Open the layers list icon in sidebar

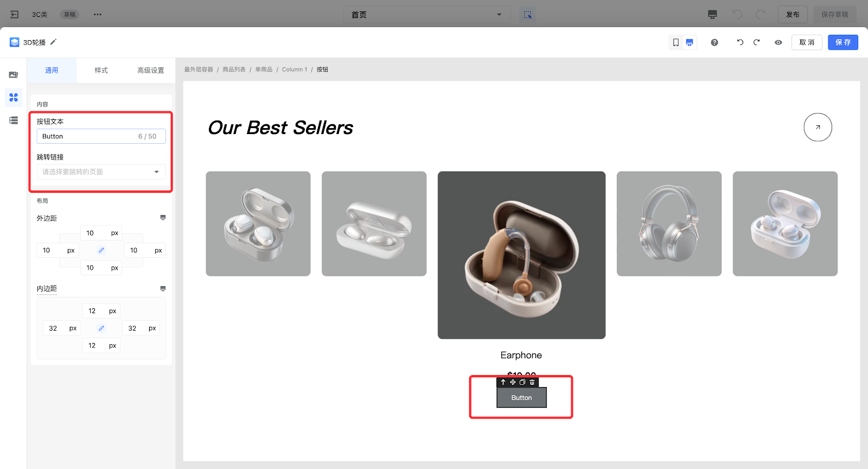pyautogui.click(x=14, y=121)
